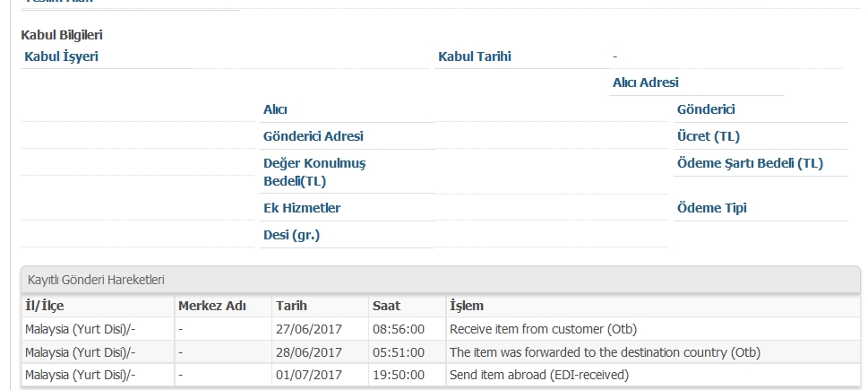The image size is (868, 390).
Task: Select the row dated 28/06/2017
Action: point(441,352)
